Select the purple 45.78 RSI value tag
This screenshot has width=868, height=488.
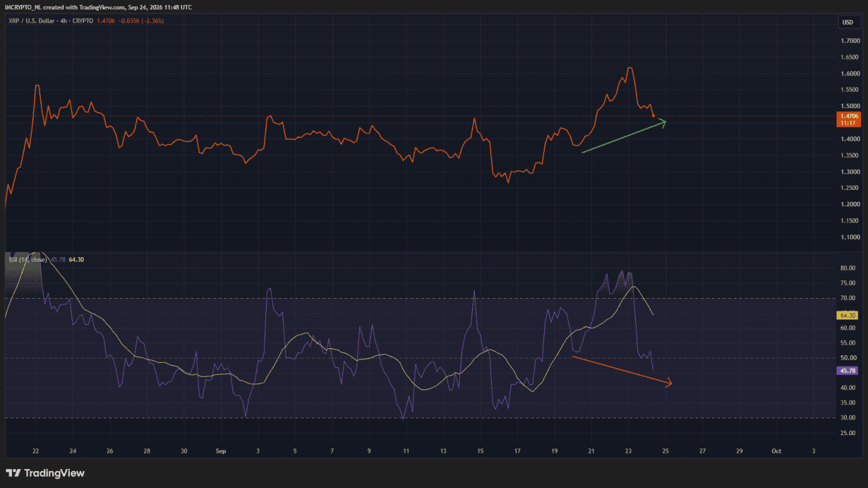(848, 370)
